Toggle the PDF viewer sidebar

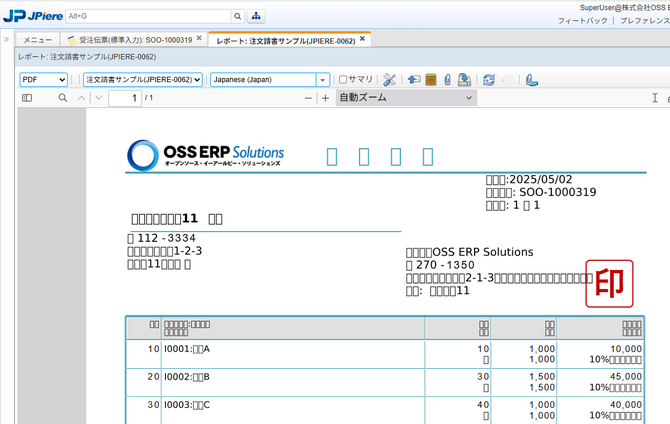[x=27, y=98]
